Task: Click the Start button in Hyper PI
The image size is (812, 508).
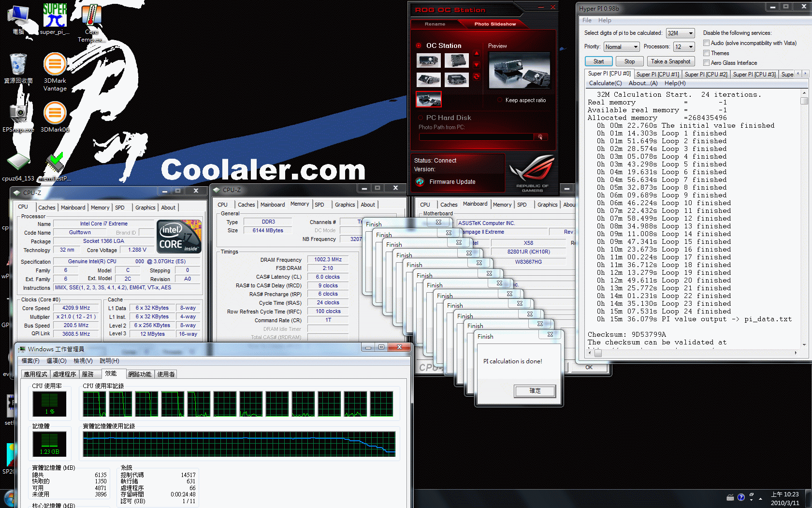Action: (598, 61)
